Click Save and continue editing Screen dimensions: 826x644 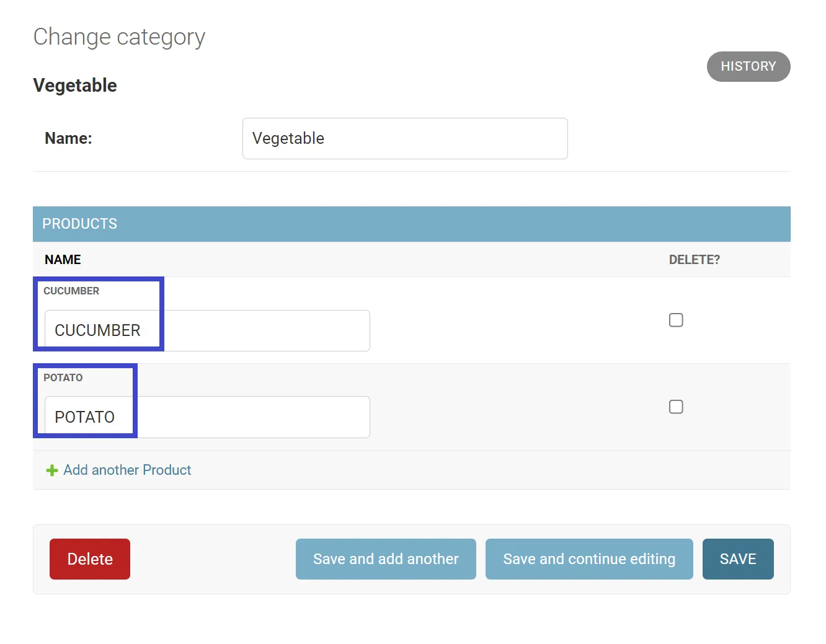coord(588,559)
